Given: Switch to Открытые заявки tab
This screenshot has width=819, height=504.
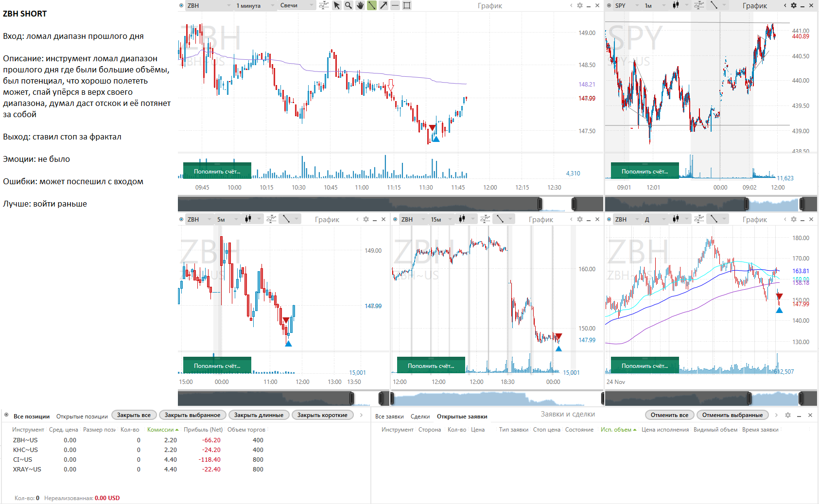Looking at the screenshot, I should point(462,417).
